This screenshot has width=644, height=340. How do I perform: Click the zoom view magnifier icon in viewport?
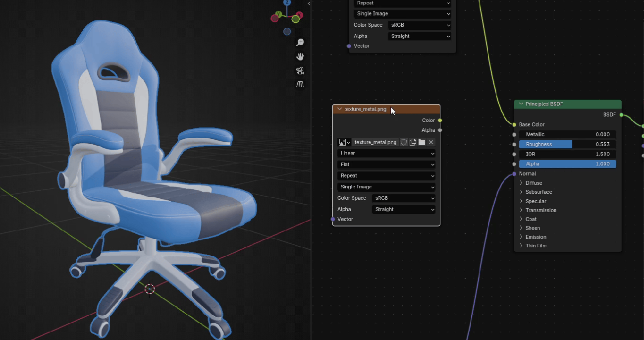[300, 43]
